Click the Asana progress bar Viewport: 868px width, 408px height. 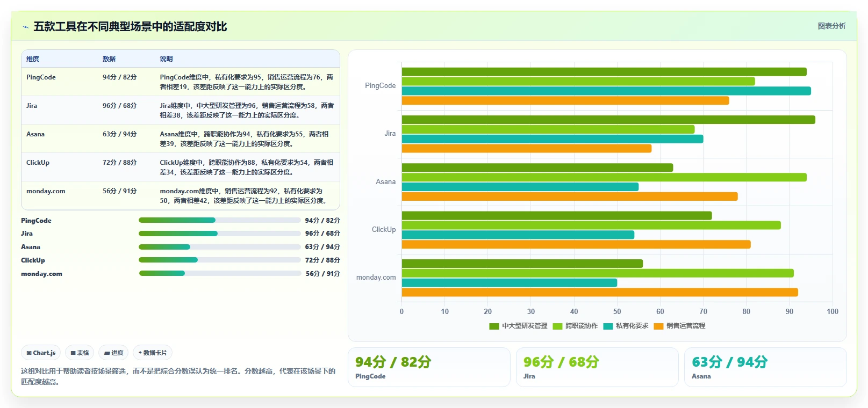click(x=220, y=247)
